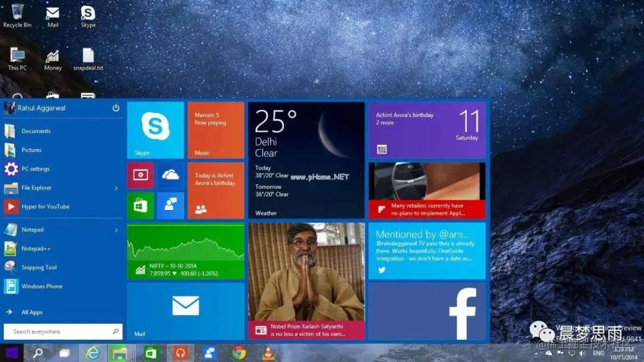Click the Search everywhere input box
644x362 pixels.
[x=63, y=332]
